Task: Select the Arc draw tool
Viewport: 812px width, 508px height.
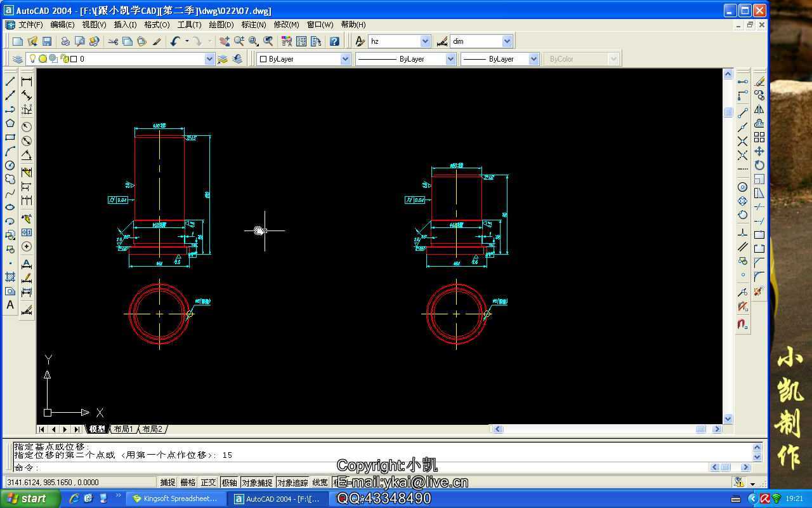Action: (10, 151)
